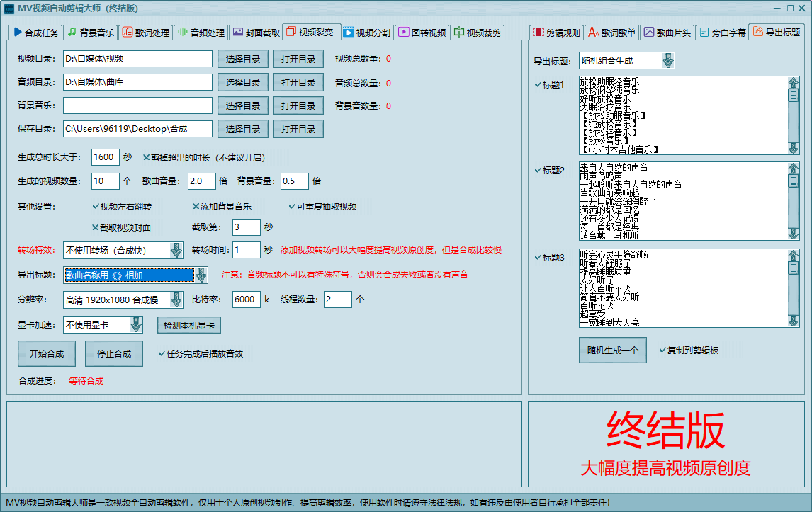This screenshot has width=812, height=512.
Task: Click the 随机生成一个 button
Action: (x=612, y=350)
